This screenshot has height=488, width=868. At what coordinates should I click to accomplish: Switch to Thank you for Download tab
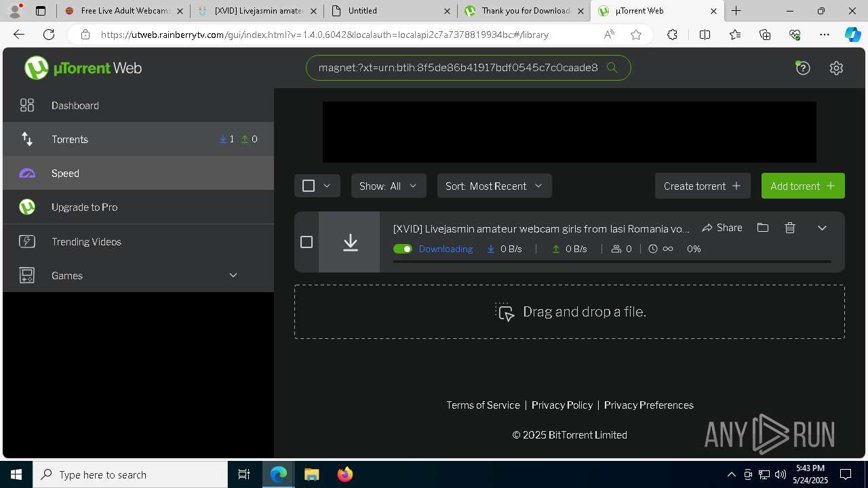[524, 11]
